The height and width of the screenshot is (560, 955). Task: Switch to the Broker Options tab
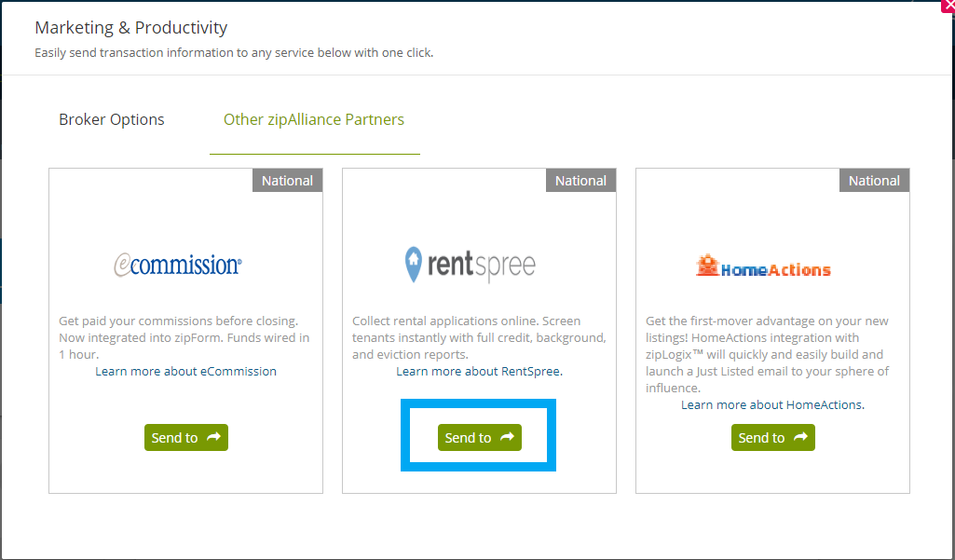[112, 119]
